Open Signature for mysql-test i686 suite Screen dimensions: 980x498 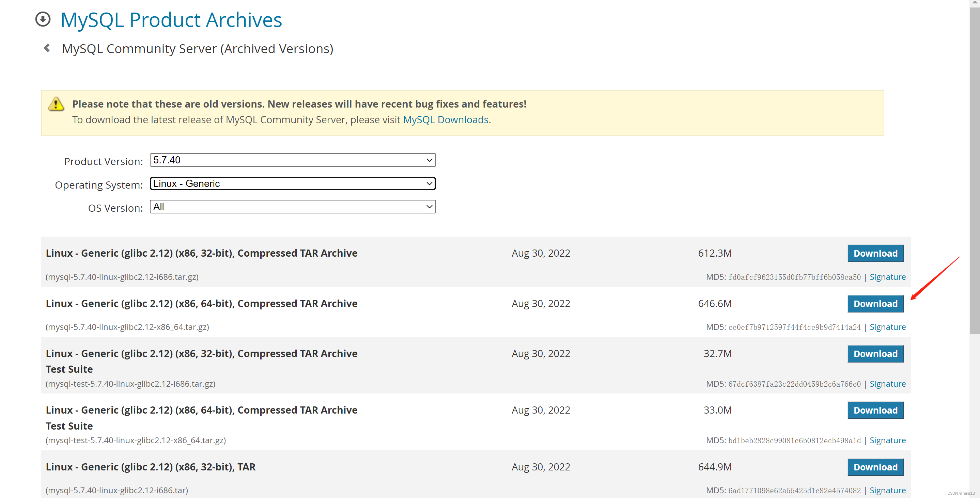(x=887, y=384)
